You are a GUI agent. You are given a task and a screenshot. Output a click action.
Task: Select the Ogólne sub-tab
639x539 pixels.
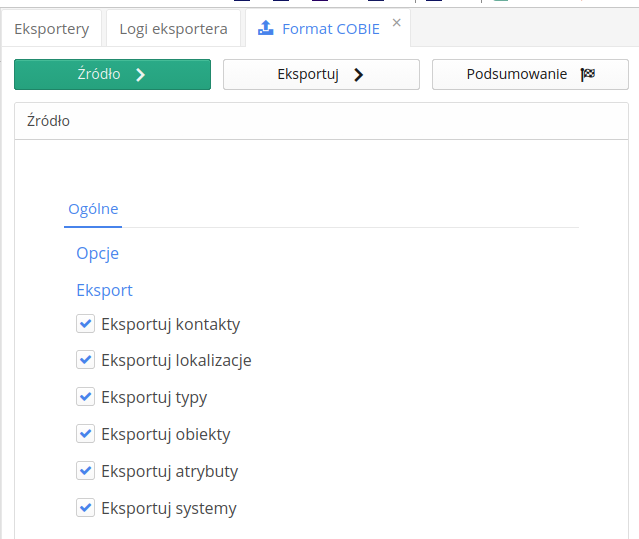(93, 209)
